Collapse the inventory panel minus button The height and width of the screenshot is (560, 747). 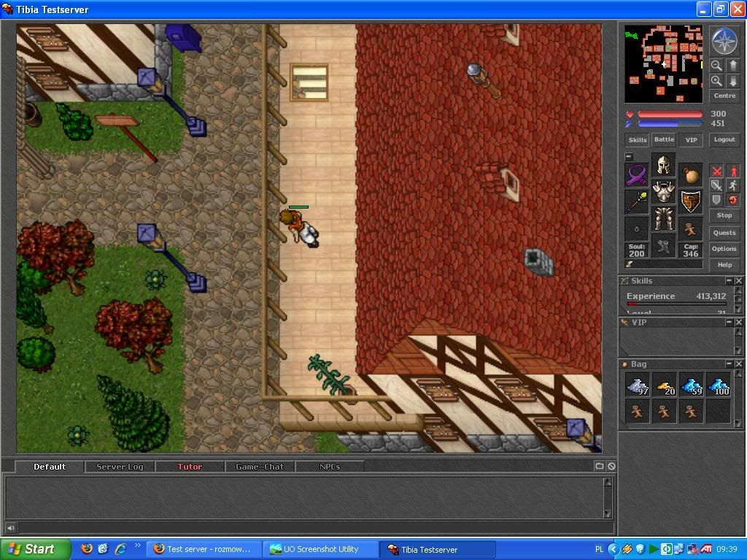pos(629,156)
